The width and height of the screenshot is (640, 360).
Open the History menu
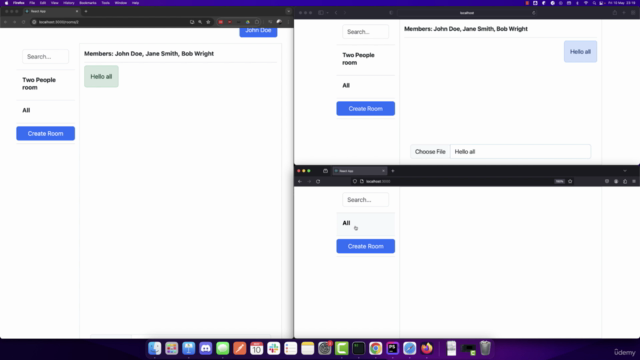coord(69,3)
